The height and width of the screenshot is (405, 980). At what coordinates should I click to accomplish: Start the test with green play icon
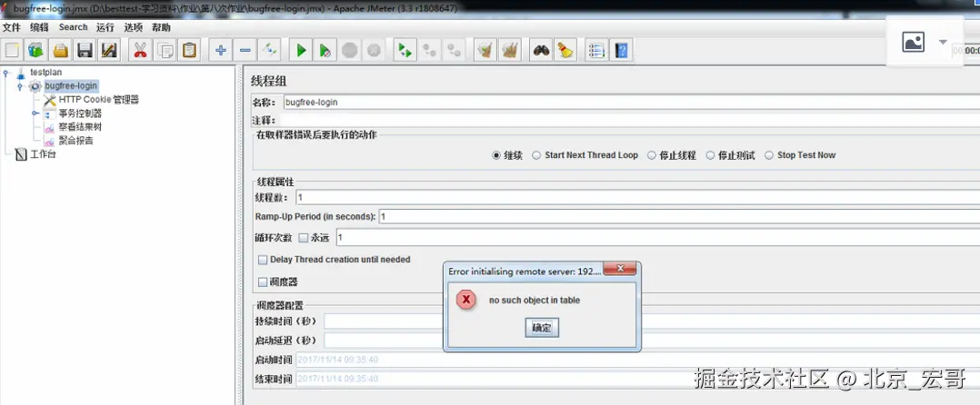point(301,51)
